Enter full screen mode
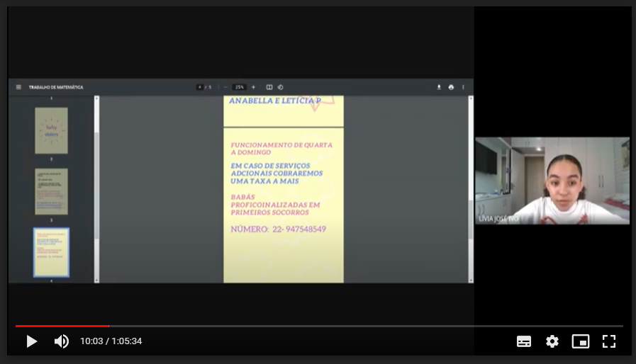This screenshot has height=364, width=636. coord(609,341)
